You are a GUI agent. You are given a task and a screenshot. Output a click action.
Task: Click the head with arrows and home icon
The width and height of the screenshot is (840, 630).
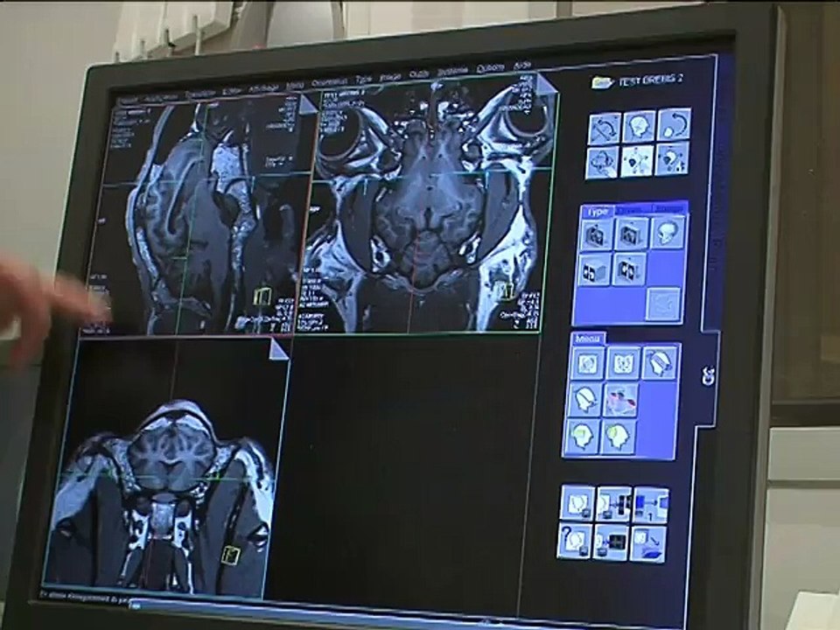coord(672,159)
